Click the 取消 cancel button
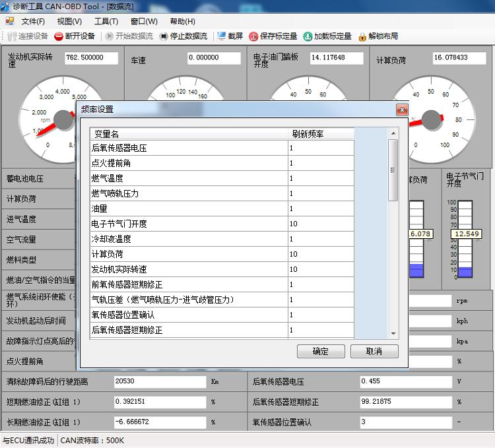This screenshot has width=495, height=448. 374,351
